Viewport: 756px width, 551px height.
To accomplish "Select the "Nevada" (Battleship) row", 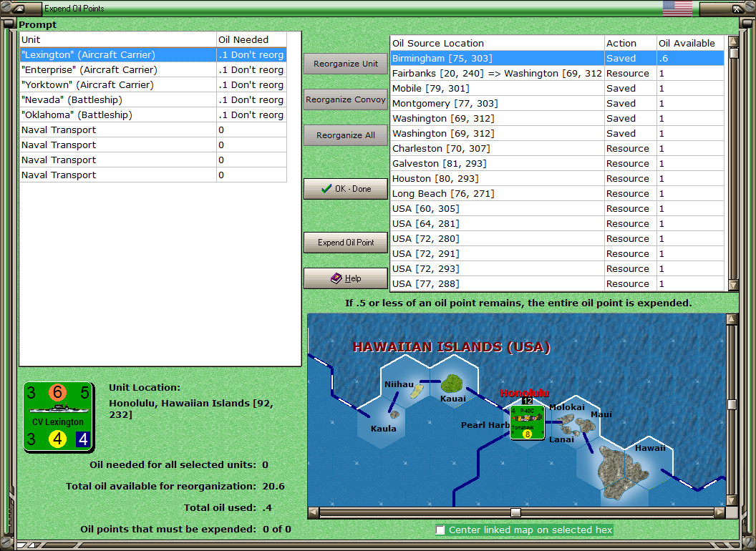I will [x=152, y=99].
